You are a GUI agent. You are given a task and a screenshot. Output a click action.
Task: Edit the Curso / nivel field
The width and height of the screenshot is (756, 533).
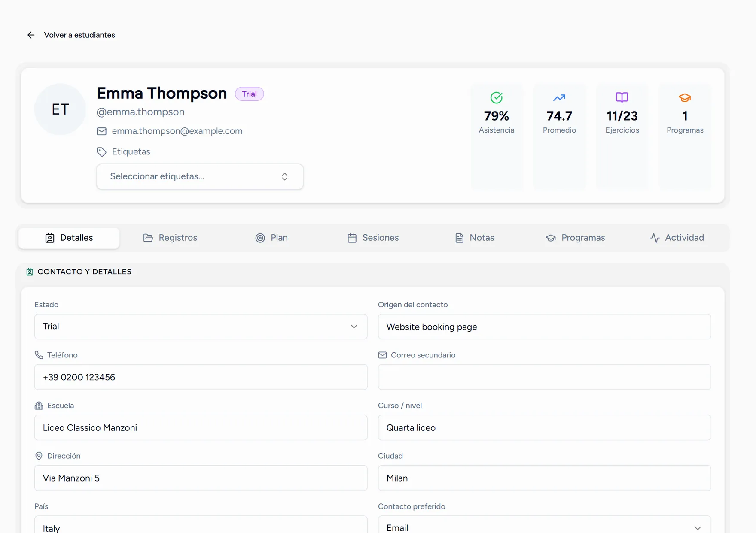pos(544,428)
